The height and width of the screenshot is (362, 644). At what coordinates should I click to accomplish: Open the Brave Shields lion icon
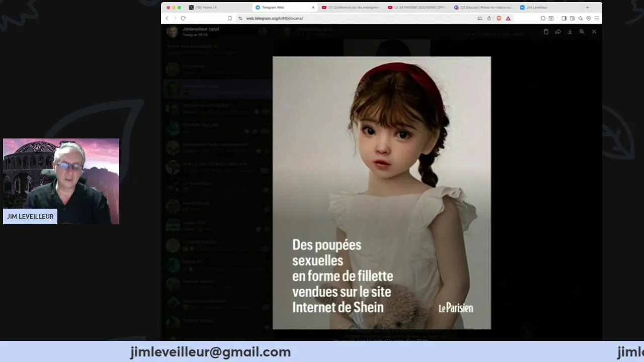[499, 18]
